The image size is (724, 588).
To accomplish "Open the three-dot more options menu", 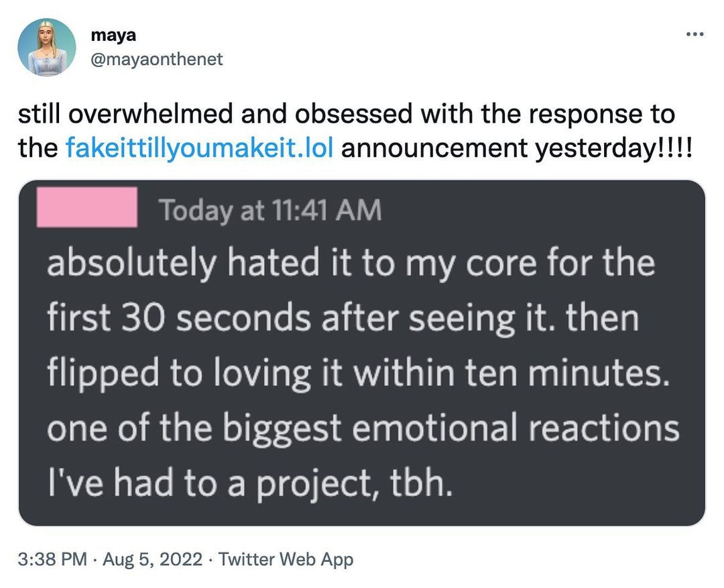I will pos(693,35).
